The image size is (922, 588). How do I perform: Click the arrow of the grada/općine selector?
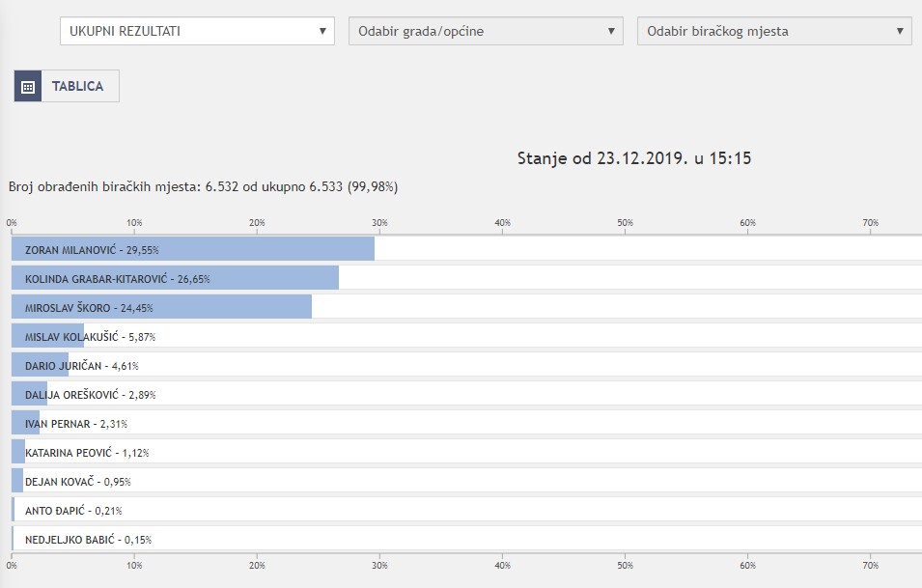(611, 31)
